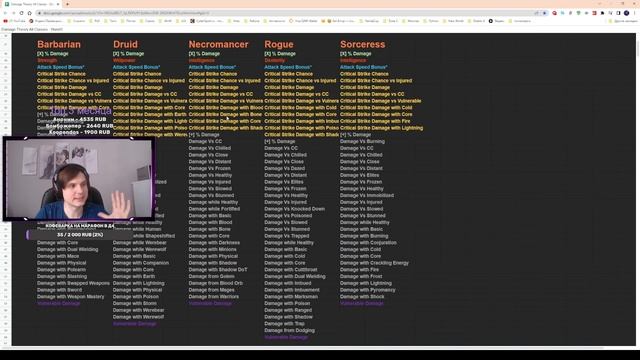Go to the browser home page
This screenshot has height=360, width=640.
click(29, 13)
